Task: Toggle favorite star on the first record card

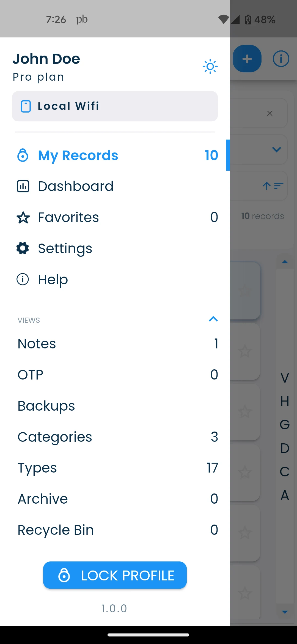Action: click(x=245, y=291)
